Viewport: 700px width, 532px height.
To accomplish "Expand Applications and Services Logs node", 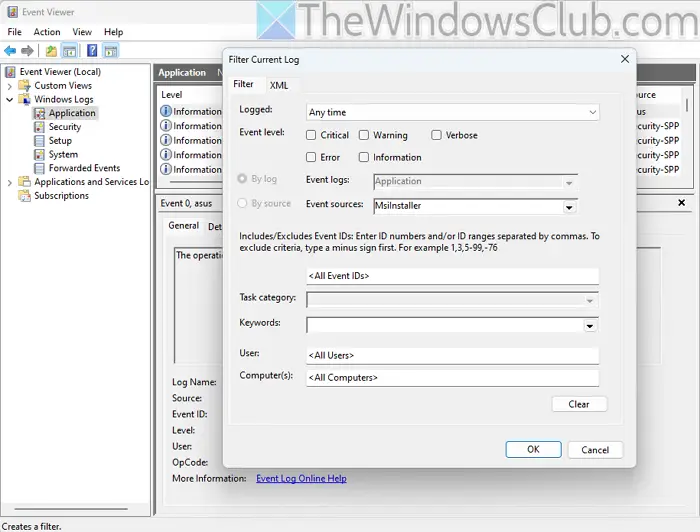I will pos(9,182).
